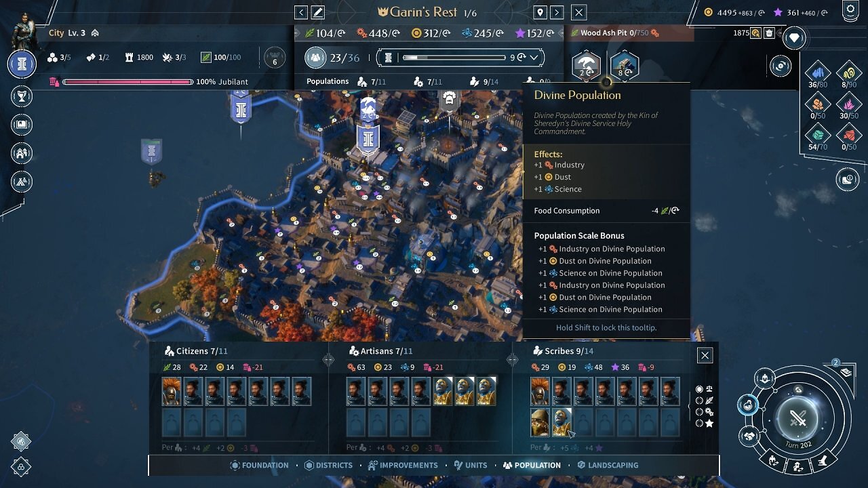Click the potion flask research button
Viewport: 868px width, 488px height.
[x=748, y=405]
